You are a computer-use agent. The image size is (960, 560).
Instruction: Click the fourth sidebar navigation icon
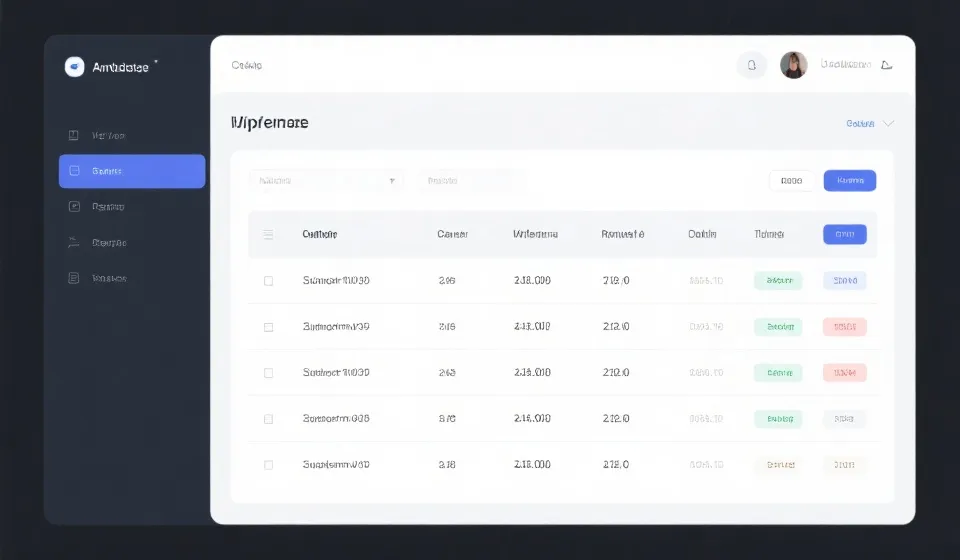point(73,242)
